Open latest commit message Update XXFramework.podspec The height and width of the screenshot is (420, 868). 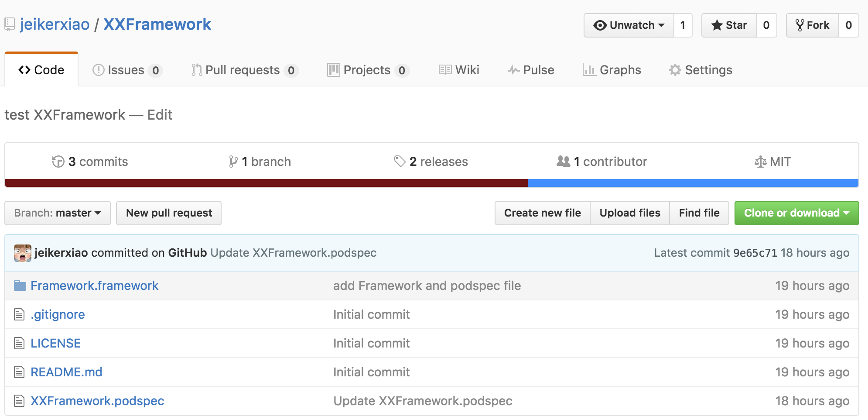(294, 253)
